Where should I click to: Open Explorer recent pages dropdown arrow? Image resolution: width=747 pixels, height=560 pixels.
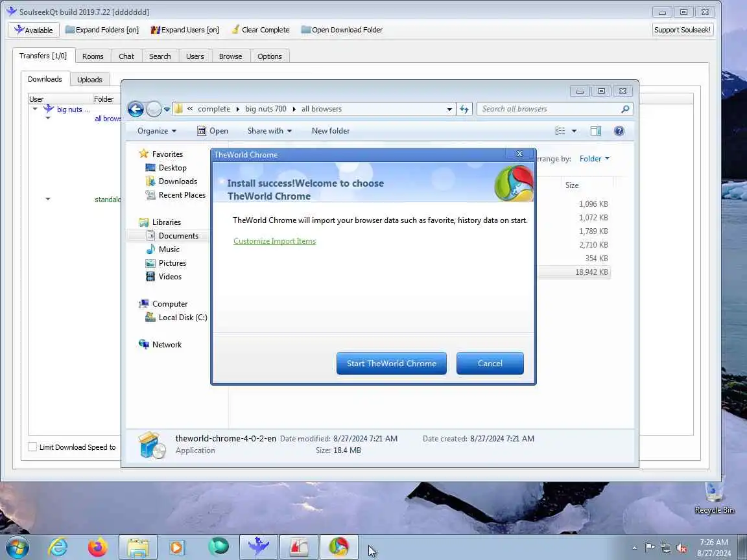(167, 109)
